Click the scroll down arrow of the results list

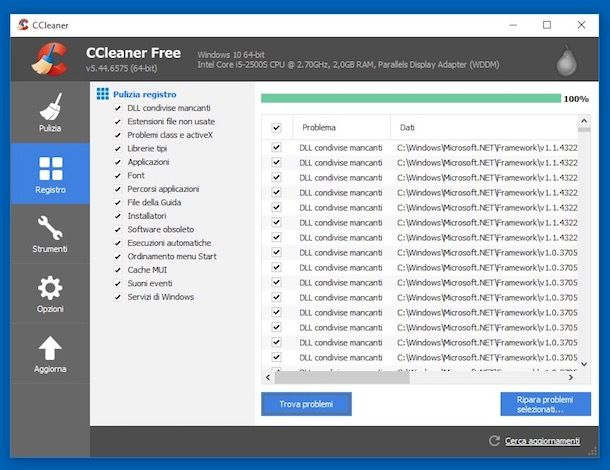584,364
